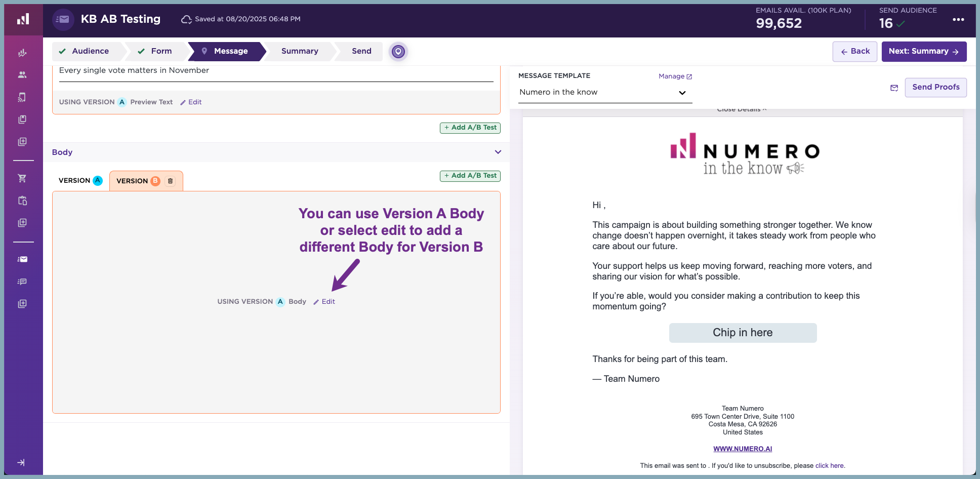
Task: Switch to the Version B body tab
Action: (x=146, y=181)
